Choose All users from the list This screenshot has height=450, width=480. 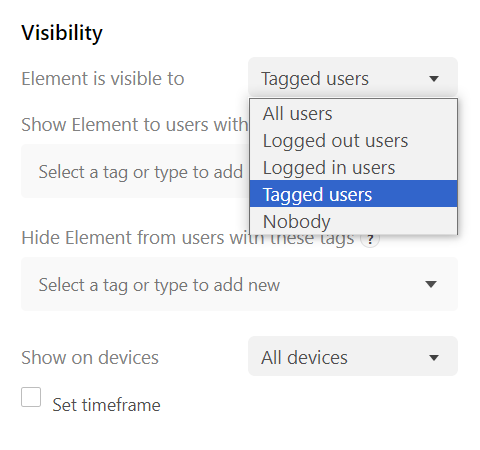click(353, 113)
